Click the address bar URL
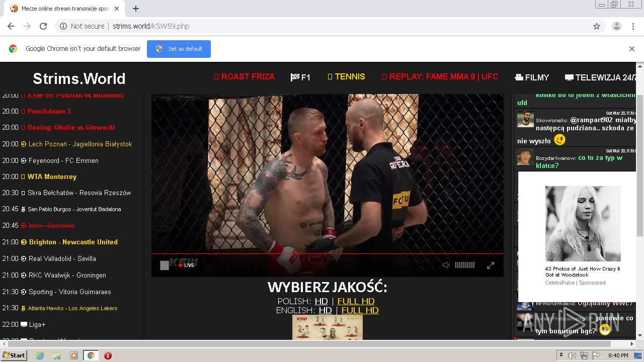 (151, 26)
